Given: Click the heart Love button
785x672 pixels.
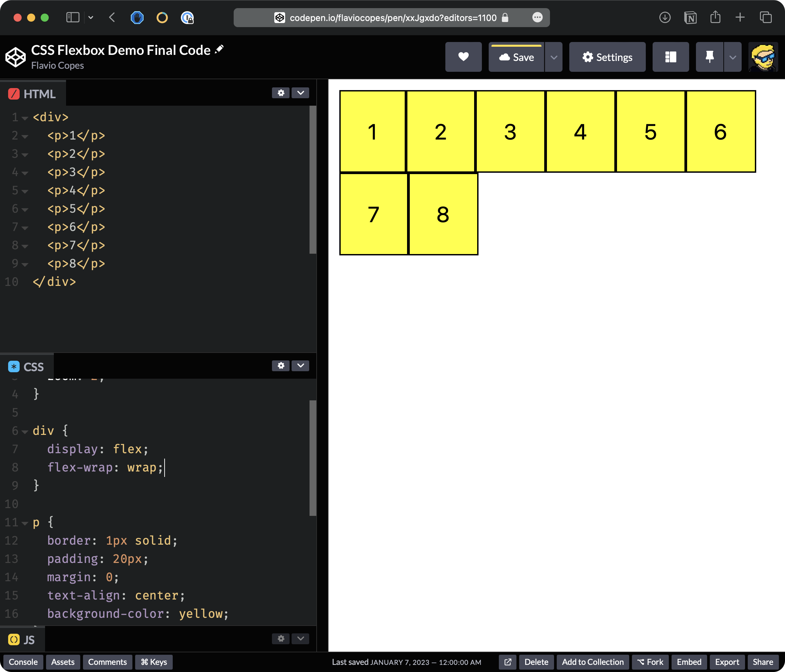Looking at the screenshot, I should pyautogui.click(x=463, y=57).
